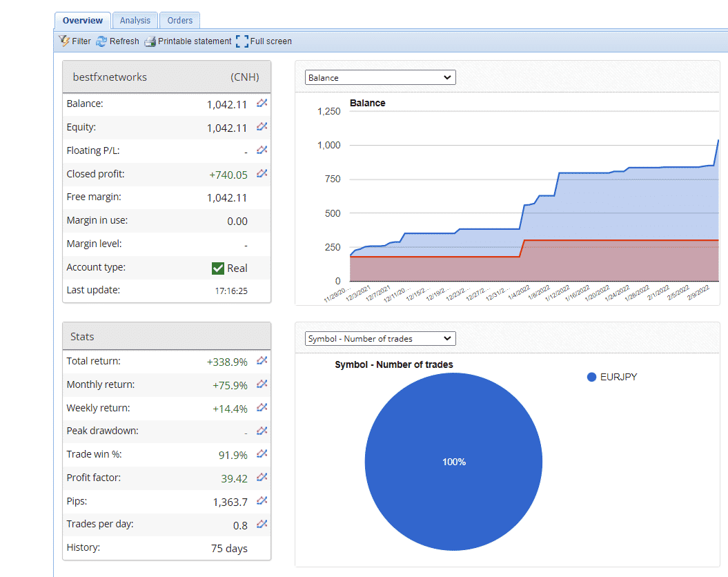Select the chart icon next to Pips

[x=262, y=501]
